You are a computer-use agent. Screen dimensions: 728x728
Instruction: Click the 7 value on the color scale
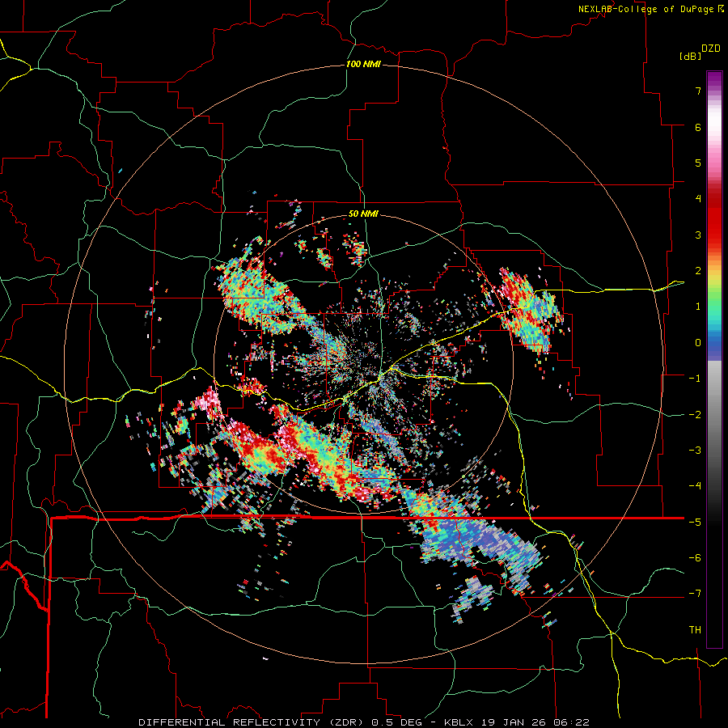698,91
